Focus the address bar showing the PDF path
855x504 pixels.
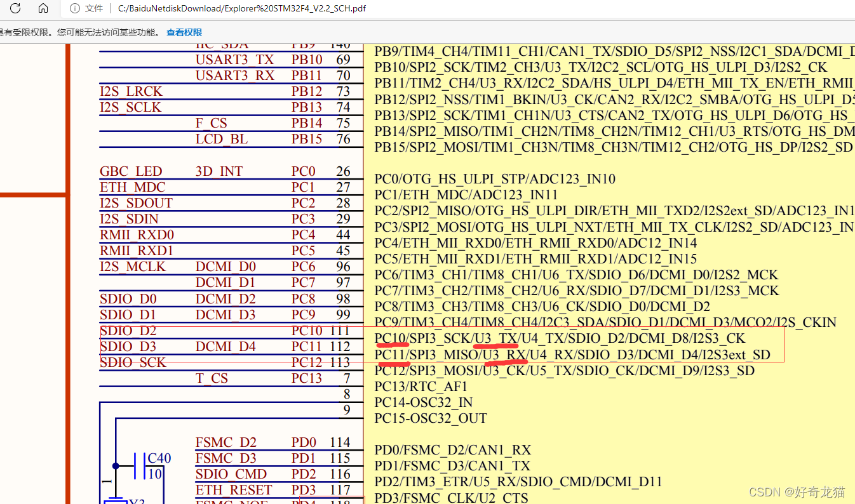coord(242,8)
